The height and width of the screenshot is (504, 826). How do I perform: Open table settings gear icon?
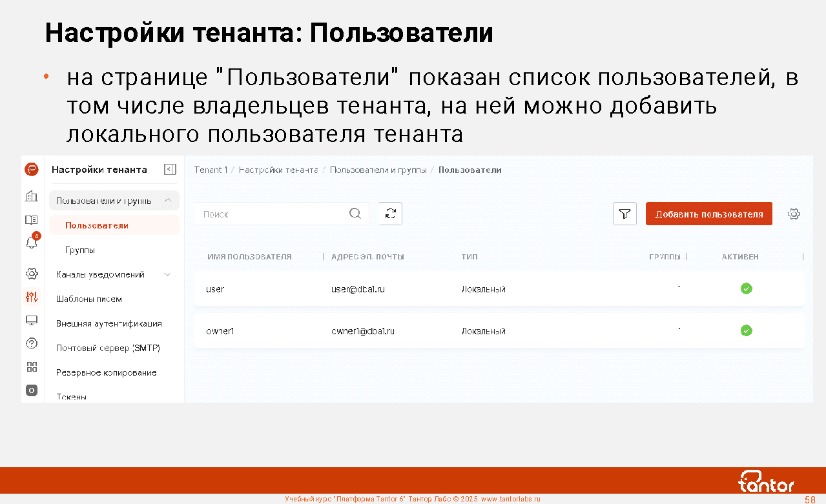tap(794, 214)
